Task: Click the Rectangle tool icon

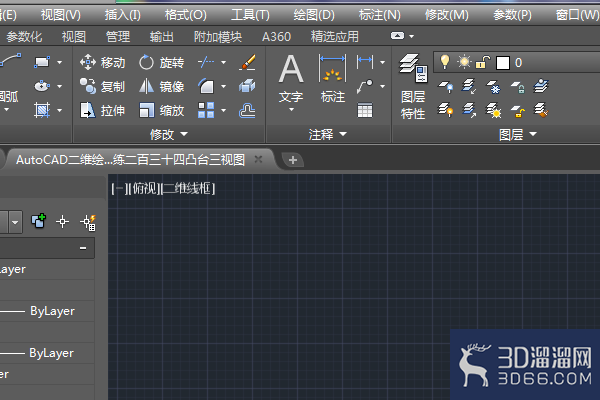Action: [42, 62]
